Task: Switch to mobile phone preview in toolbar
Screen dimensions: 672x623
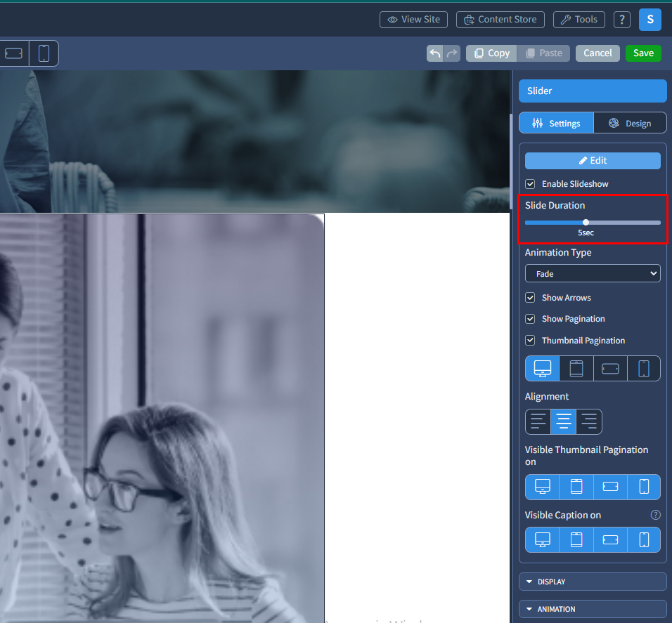Action: click(44, 53)
